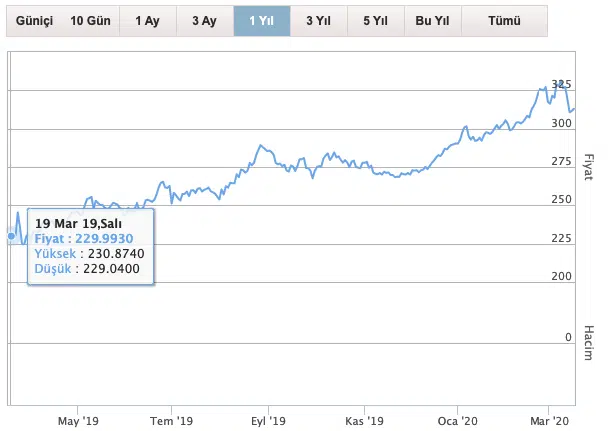Click the Kas '19 x-axis label

coord(363,421)
